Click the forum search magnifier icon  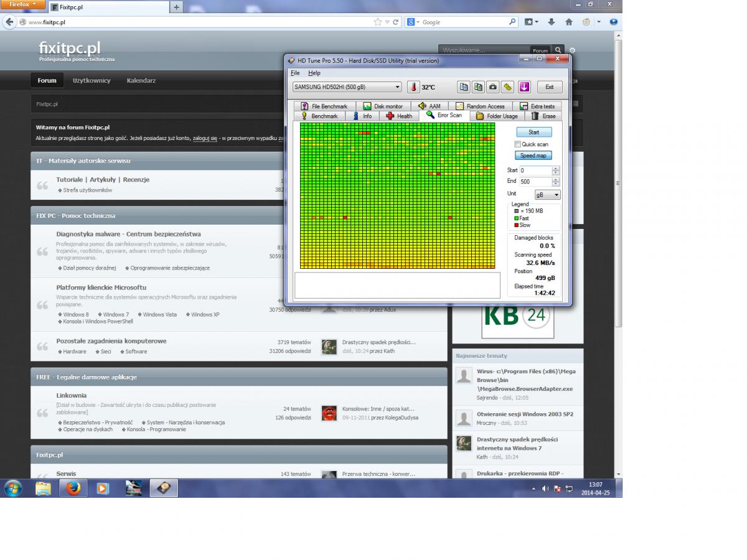(558, 50)
